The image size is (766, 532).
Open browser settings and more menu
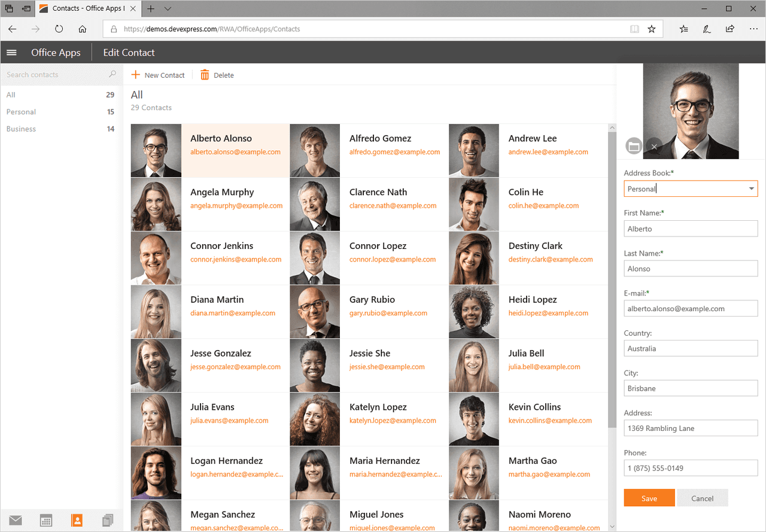(753, 29)
